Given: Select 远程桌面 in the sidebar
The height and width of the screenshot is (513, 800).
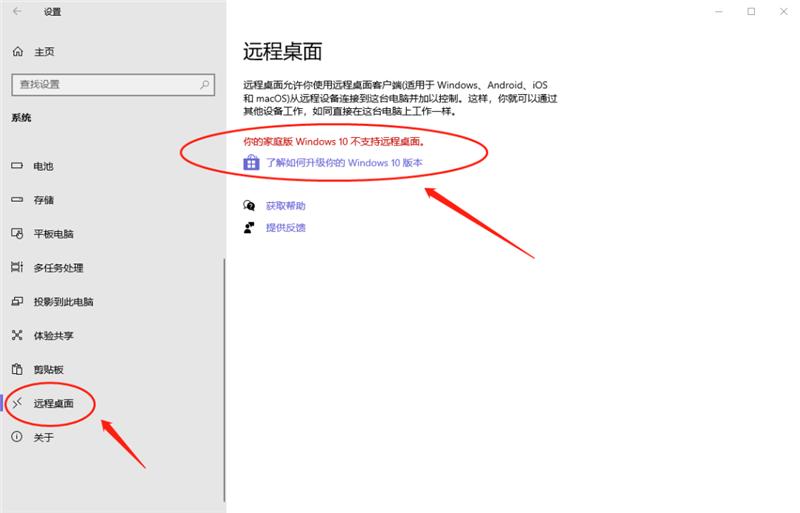Looking at the screenshot, I should [54, 403].
